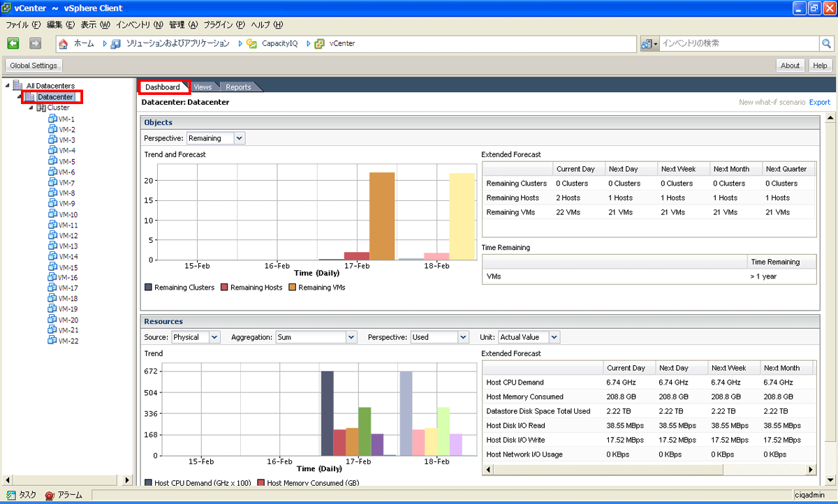The height and width of the screenshot is (504, 838).
Task: Open the ヘルプ menu
Action: click(x=267, y=24)
